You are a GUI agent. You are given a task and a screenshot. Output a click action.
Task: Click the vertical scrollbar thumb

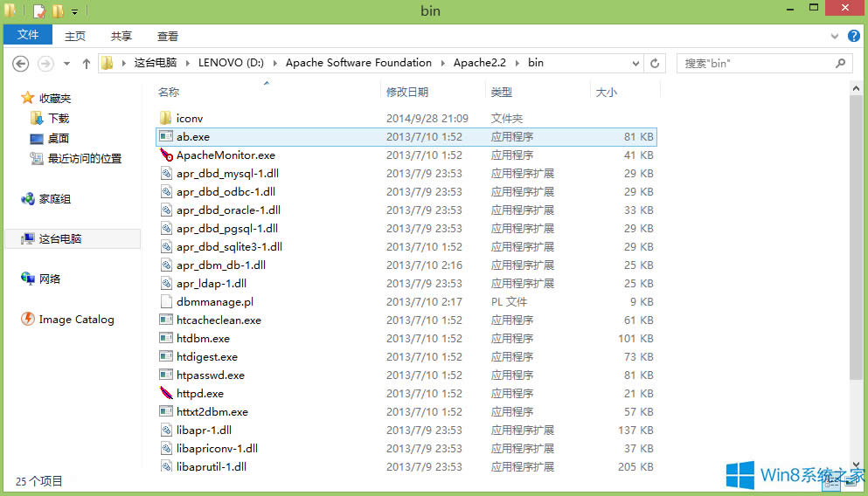(x=856, y=238)
